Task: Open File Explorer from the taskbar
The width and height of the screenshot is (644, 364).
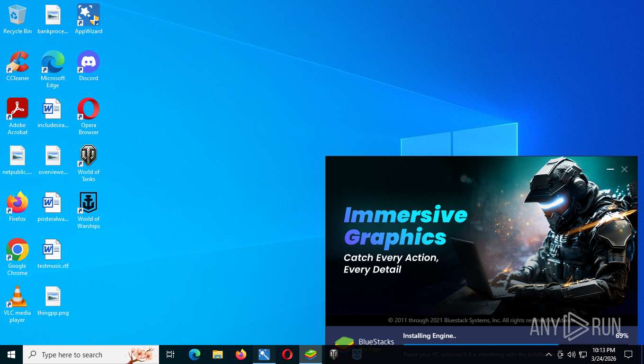Action: [x=218, y=355]
